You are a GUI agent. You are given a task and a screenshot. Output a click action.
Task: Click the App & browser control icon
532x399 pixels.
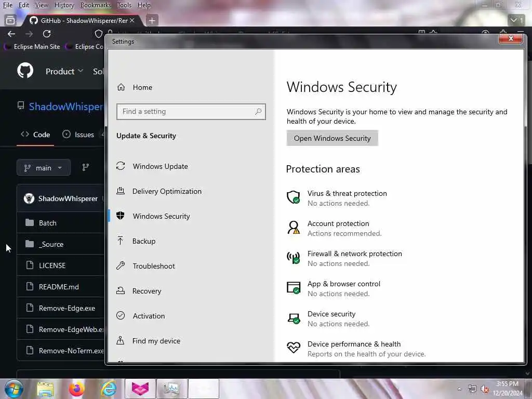pyautogui.click(x=294, y=288)
